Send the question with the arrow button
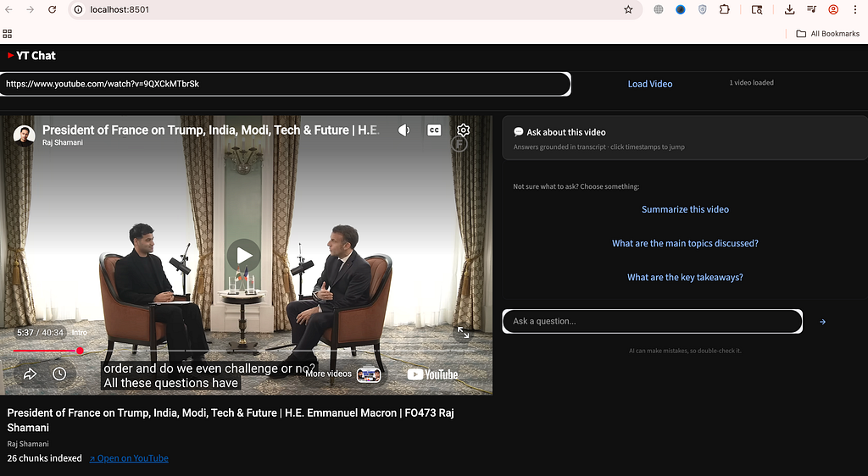Screen dimensions: 868x476 tap(822, 322)
